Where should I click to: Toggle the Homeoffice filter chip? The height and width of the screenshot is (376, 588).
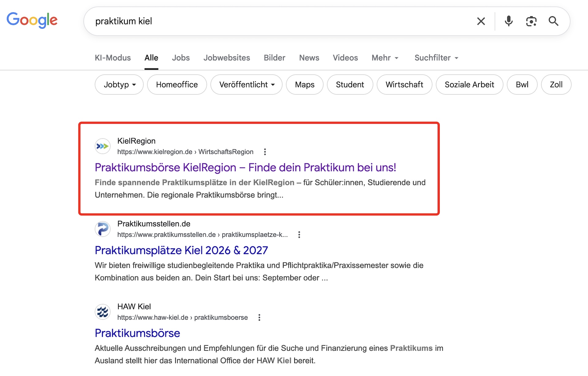[x=177, y=85]
